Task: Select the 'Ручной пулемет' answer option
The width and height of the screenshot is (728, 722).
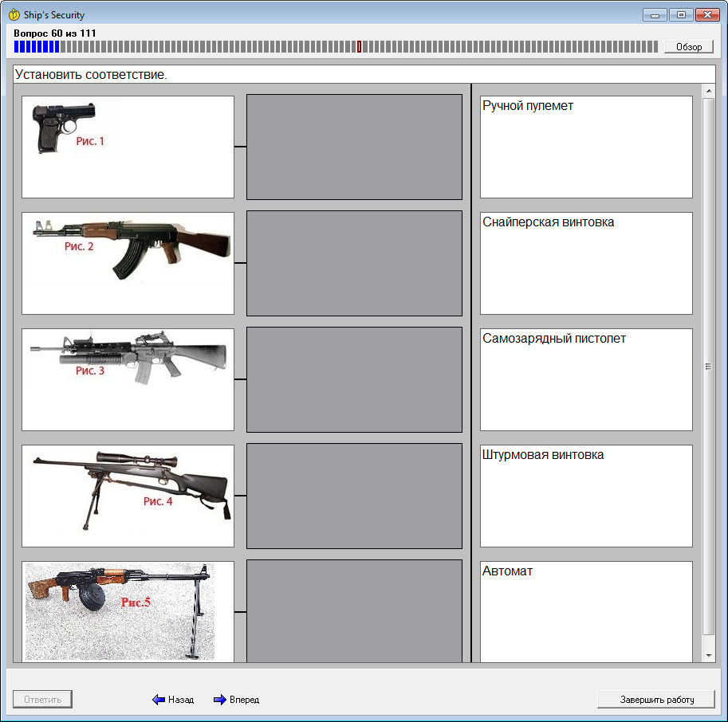Action: tap(586, 147)
